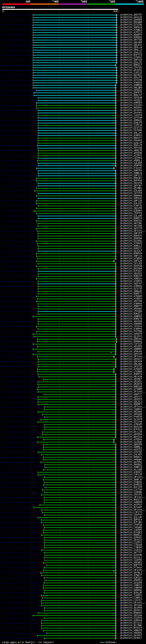Select label UniRef100_P38076

tap(131, 206)
